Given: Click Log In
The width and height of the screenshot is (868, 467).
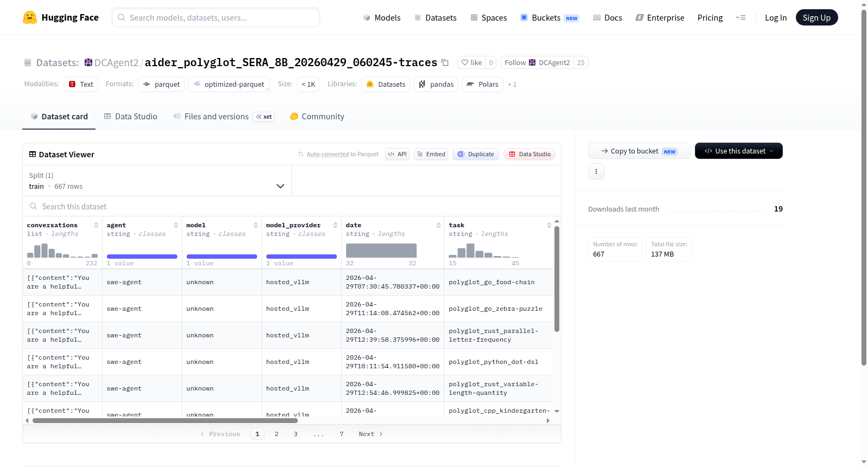Looking at the screenshot, I should pos(776,17).
